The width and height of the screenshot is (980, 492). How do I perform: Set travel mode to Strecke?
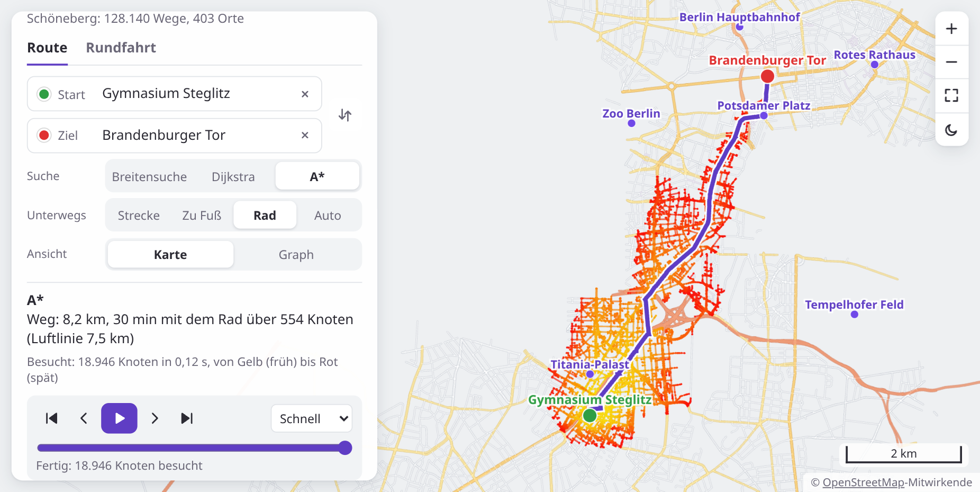click(139, 216)
